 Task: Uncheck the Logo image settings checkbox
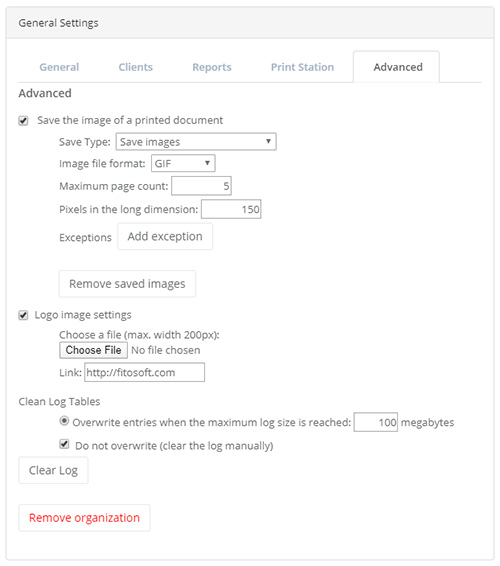(x=23, y=315)
